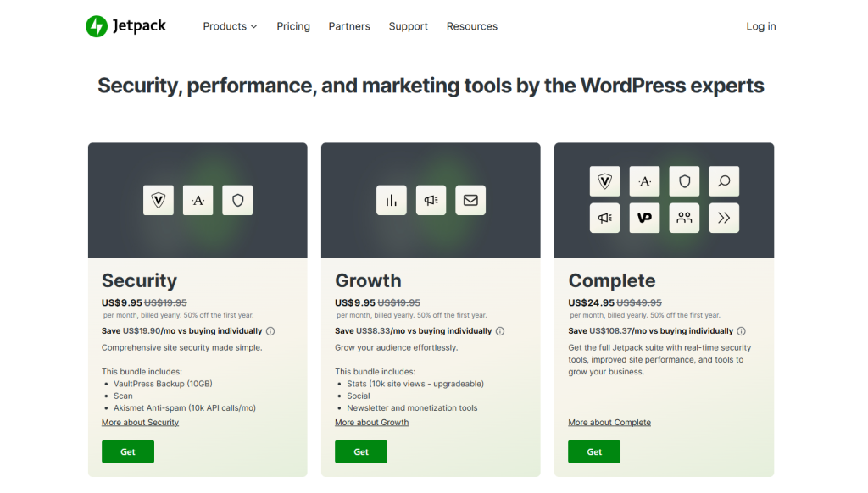Open the Pricing page from navigation
The width and height of the screenshot is (868, 493).
293,26
